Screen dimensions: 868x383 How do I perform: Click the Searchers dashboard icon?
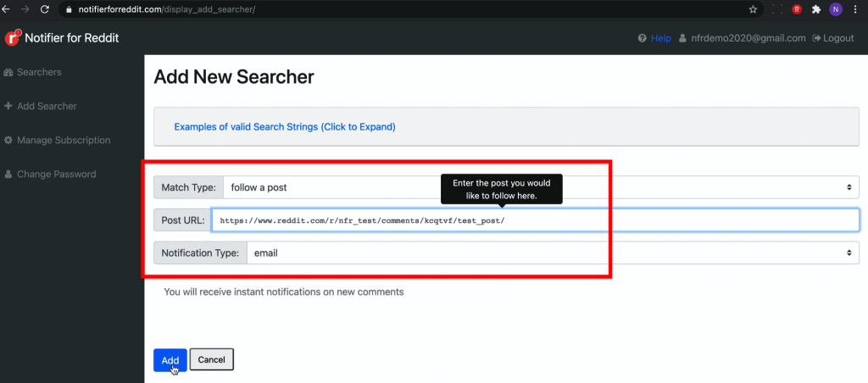[8, 73]
